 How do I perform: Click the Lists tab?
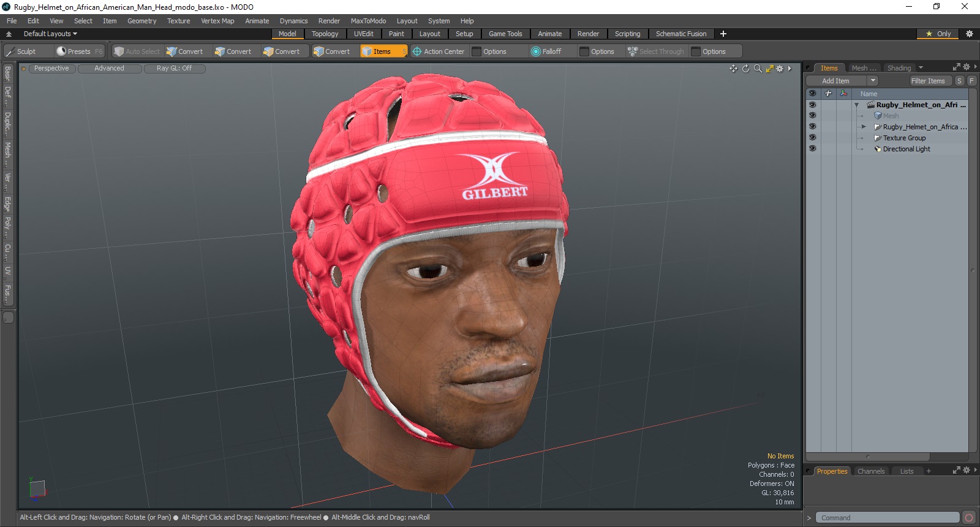(907, 471)
